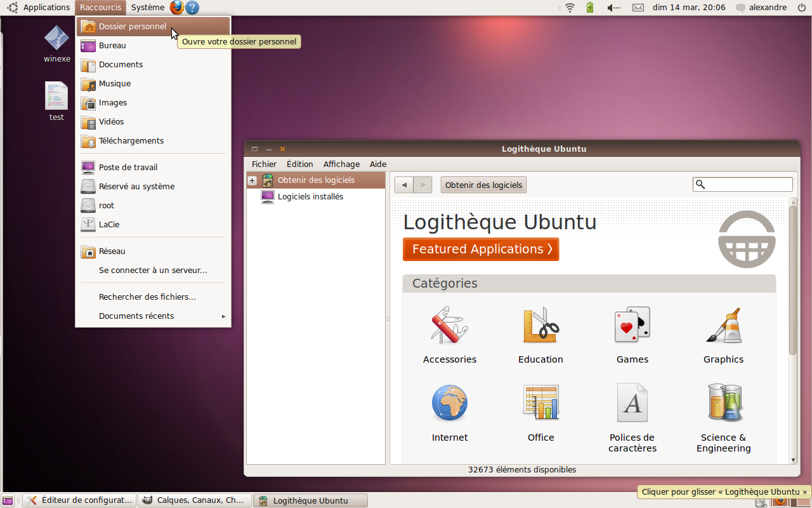Screen dimensions: 812x508
Task: Open Musique from the Raccourcis menu
Action: [x=153, y=84]
